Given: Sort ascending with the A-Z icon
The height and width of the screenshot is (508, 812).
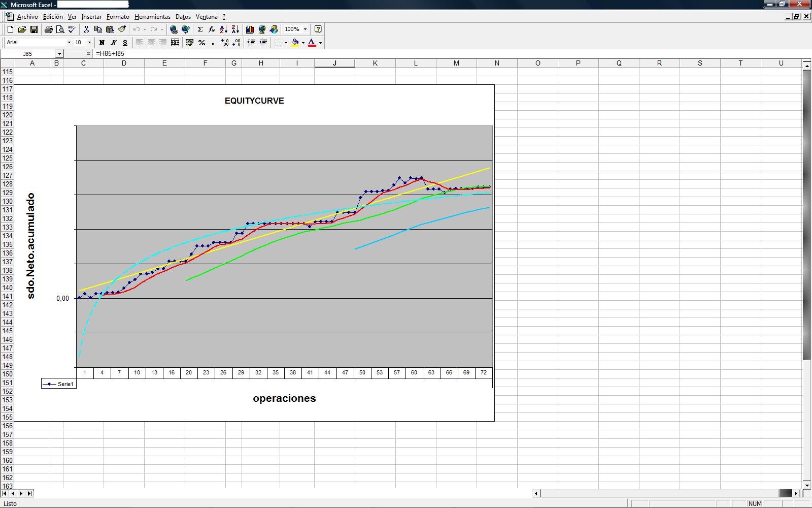Looking at the screenshot, I should [223, 29].
